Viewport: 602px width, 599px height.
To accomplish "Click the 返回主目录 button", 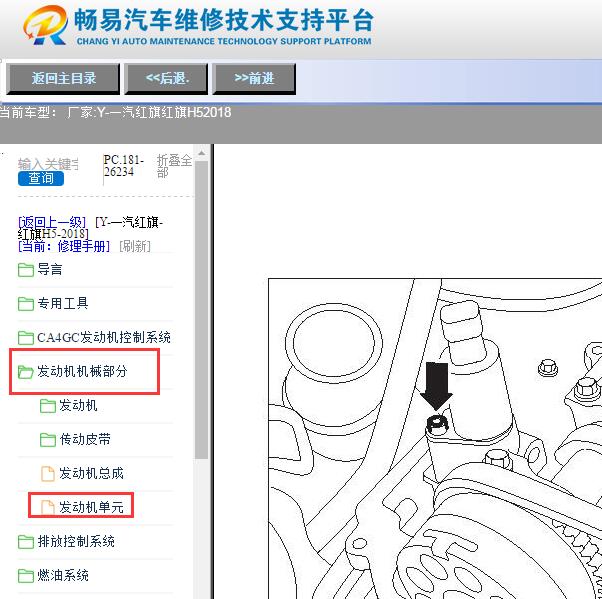I will tap(63, 79).
